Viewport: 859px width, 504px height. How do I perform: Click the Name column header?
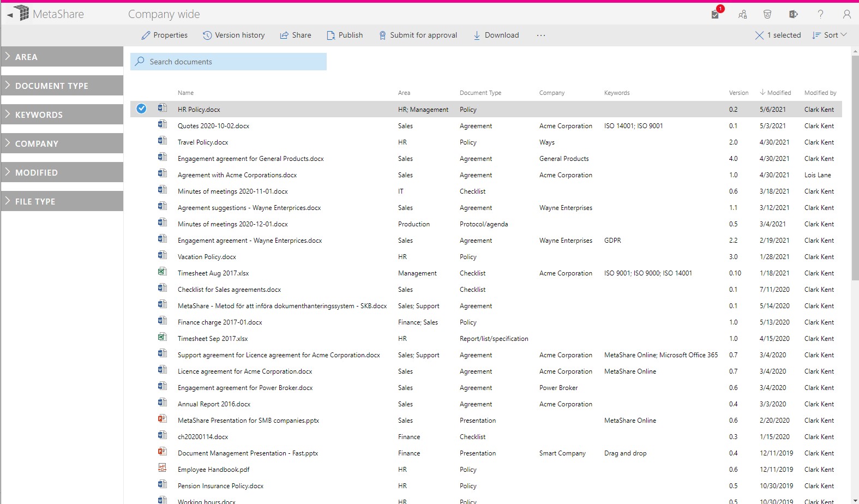[x=185, y=93]
